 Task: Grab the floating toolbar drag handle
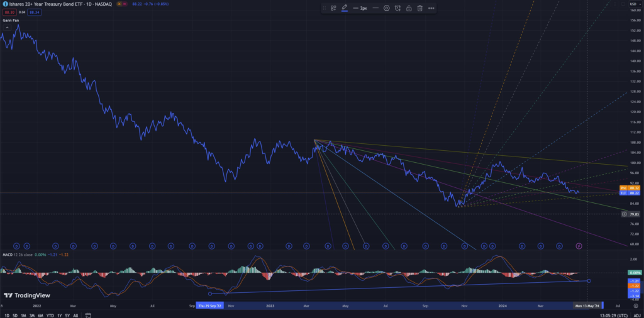325,8
